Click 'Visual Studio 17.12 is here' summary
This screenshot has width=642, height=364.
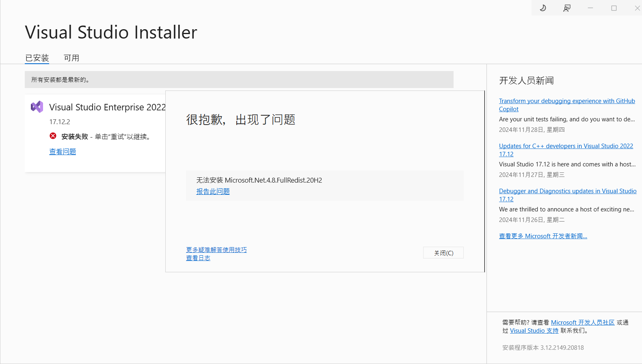pyautogui.click(x=567, y=164)
